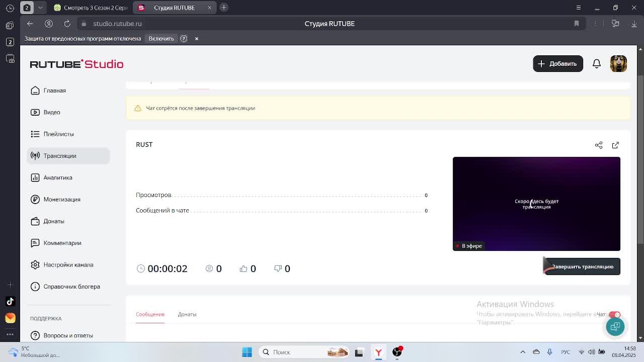This screenshot has height=362, width=644.
Task: Click the Включить protection button
Action: coord(161,39)
